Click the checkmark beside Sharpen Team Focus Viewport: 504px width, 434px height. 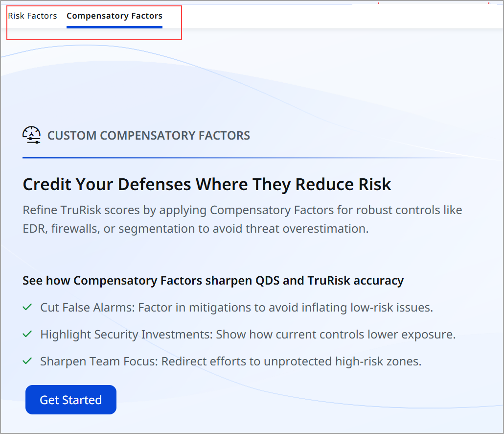tap(27, 361)
